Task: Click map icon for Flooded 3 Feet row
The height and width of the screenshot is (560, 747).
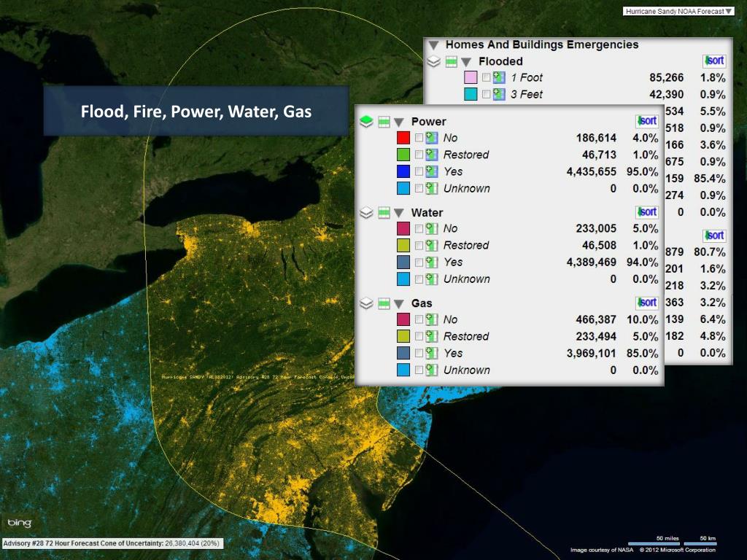Action: (499, 94)
